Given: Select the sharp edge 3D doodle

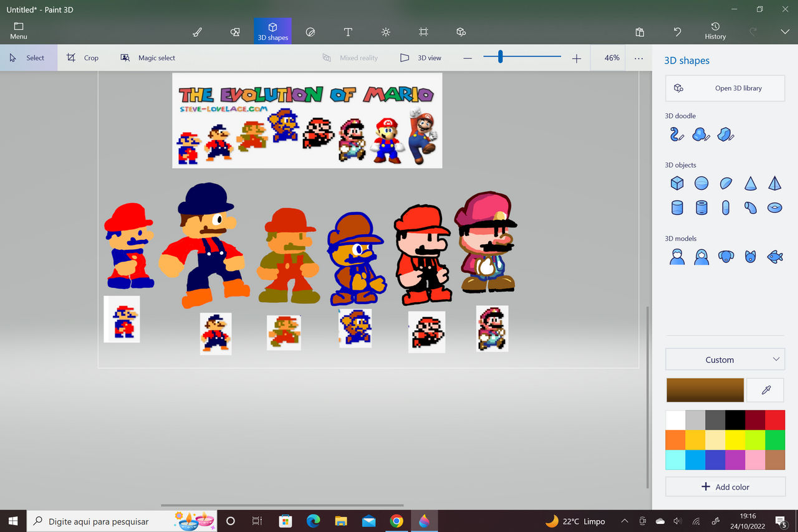Looking at the screenshot, I should [x=725, y=134].
